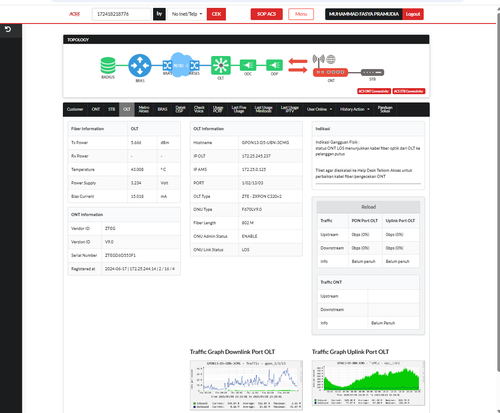500x413 pixels.
Task: Click the IP OLT address value
Action: (256, 156)
